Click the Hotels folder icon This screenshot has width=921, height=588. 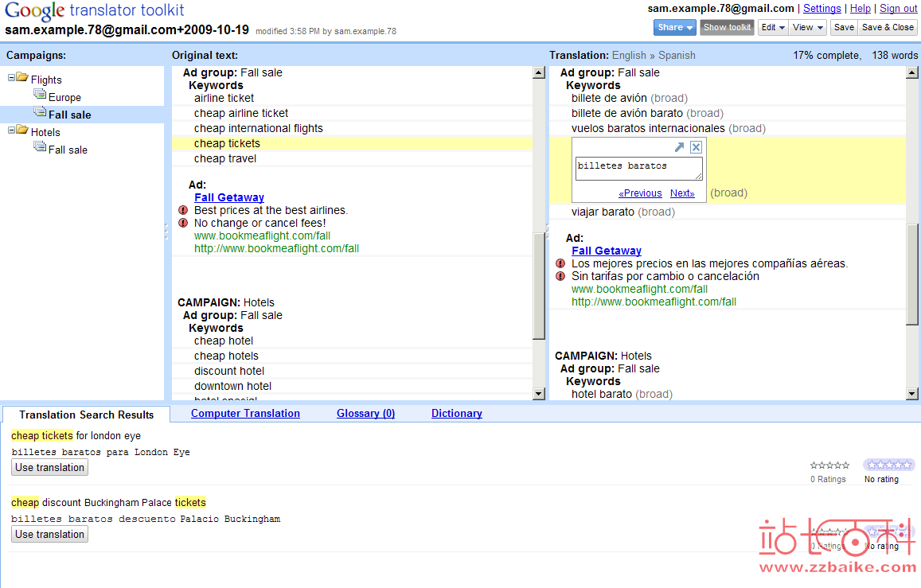click(22, 130)
